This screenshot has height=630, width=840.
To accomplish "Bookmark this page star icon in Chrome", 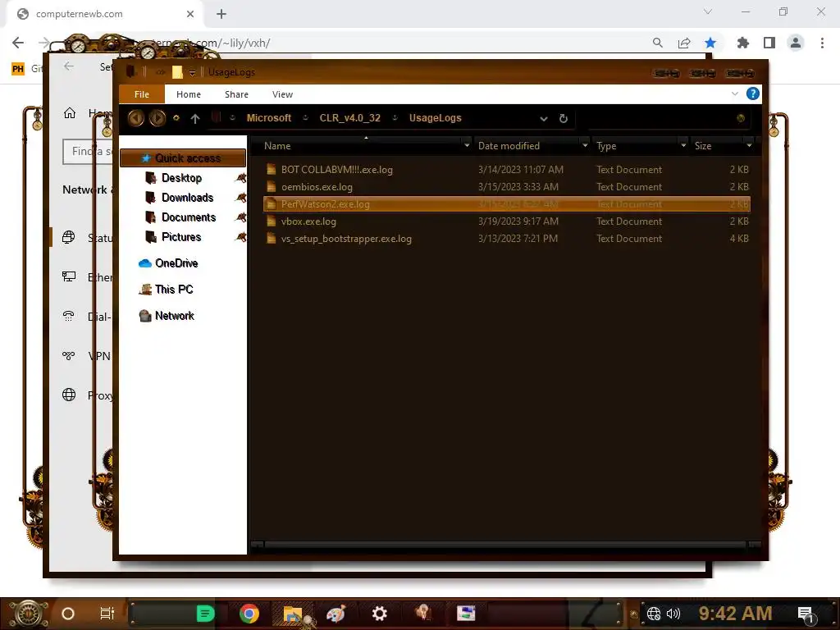I will coord(710,43).
